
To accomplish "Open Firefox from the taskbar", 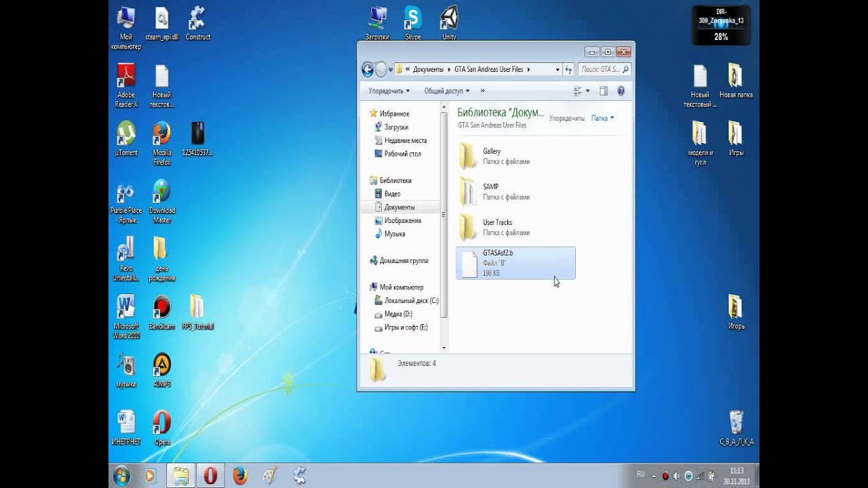I will point(240,476).
